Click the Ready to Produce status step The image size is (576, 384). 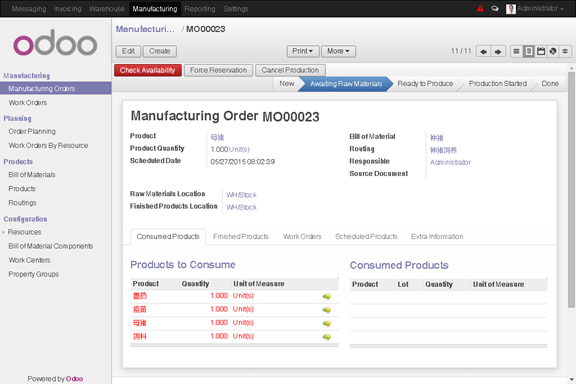(x=425, y=84)
